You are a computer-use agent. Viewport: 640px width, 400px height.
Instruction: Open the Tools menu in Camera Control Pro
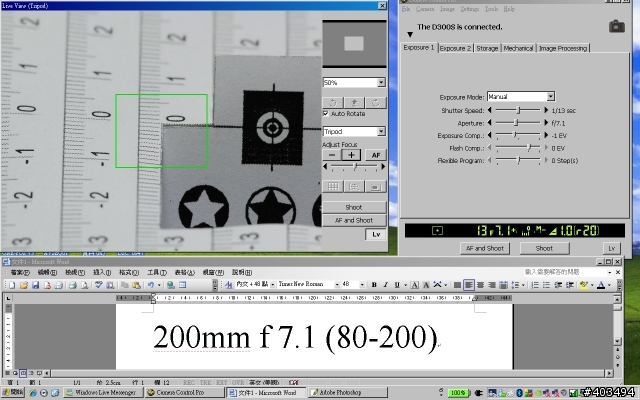[491, 9]
